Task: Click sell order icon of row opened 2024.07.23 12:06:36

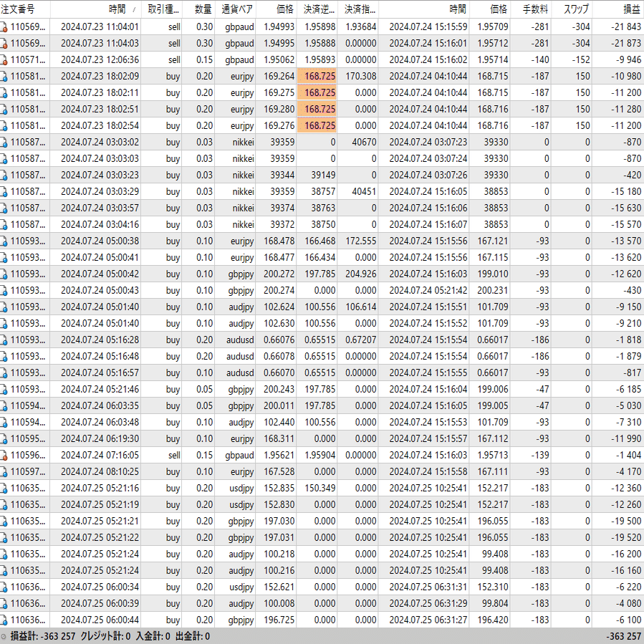Action: point(4,60)
